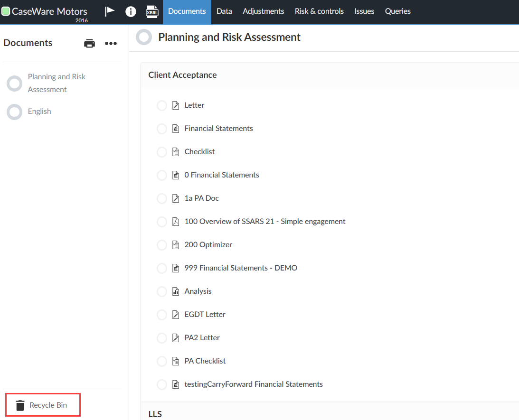Image resolution: width=519 pixels, height=420 pixels.
Task: Click the status circle next to Planning and Risk Assessment
Action: pos(143,37)
